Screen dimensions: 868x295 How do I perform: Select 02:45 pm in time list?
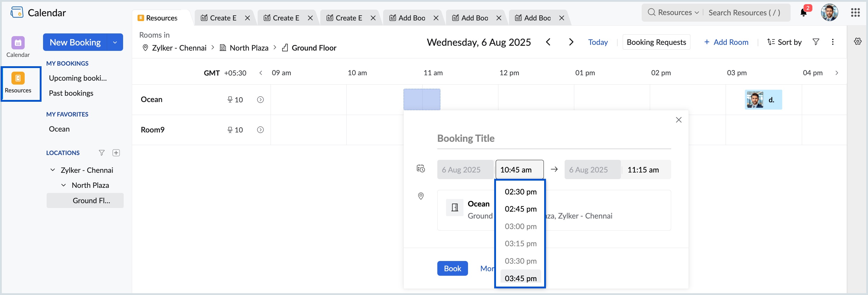[x=520, y=209]
